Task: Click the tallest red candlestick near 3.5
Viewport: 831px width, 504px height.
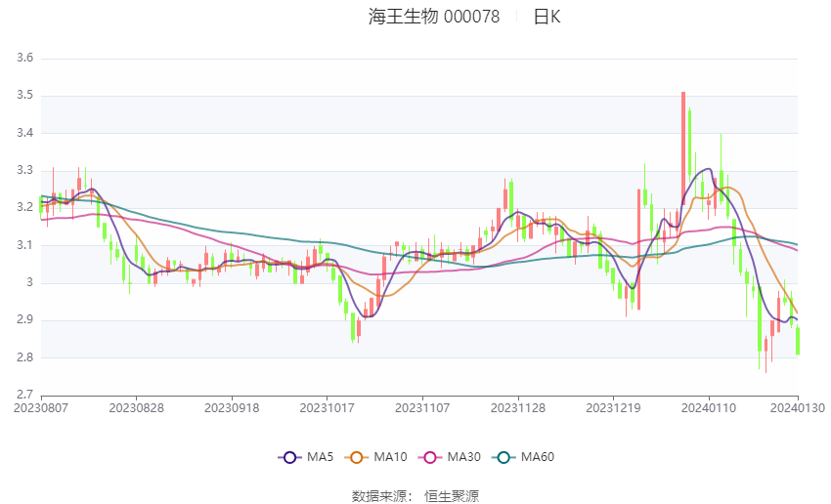Action: [x=683, y=148]
